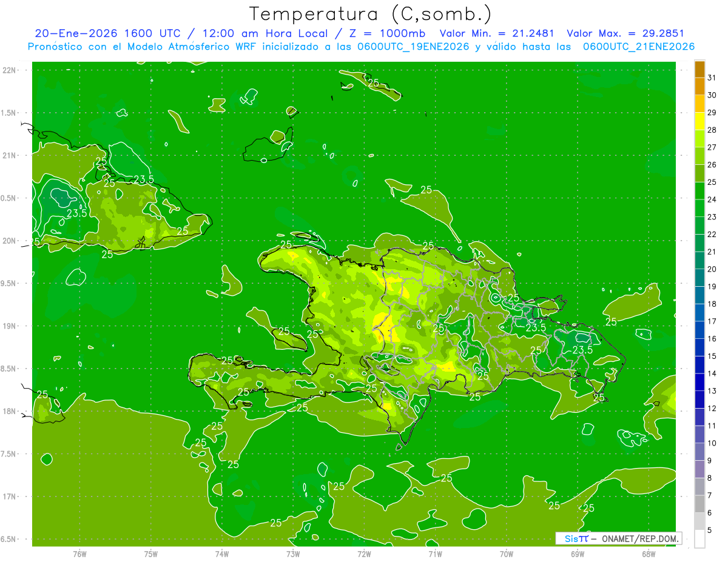Click the number 20 on the color scale
The height and width of the screenshot is (562, 728).
pos(712,269)
